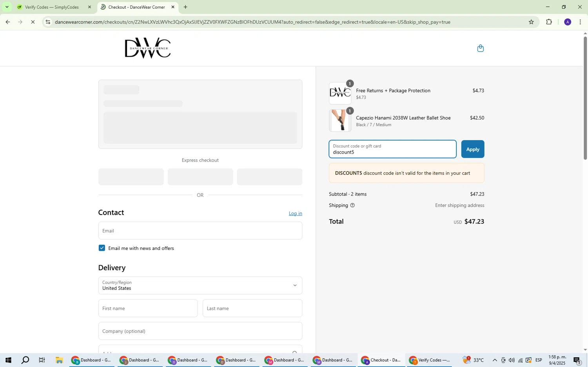Screen dimensions: 588x367
Task: Click the Free Returns + Package Protection title
Action: [393, 90]
